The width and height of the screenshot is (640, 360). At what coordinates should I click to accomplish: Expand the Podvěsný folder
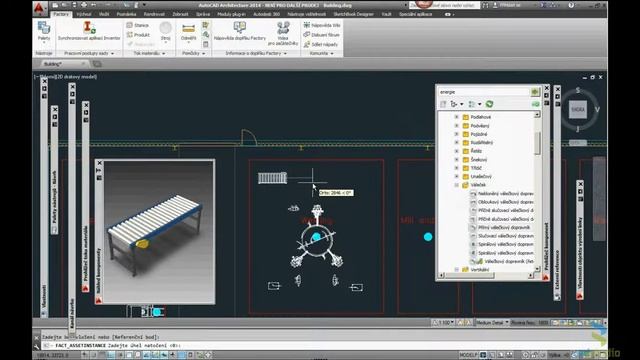click(x=456, y=126)
